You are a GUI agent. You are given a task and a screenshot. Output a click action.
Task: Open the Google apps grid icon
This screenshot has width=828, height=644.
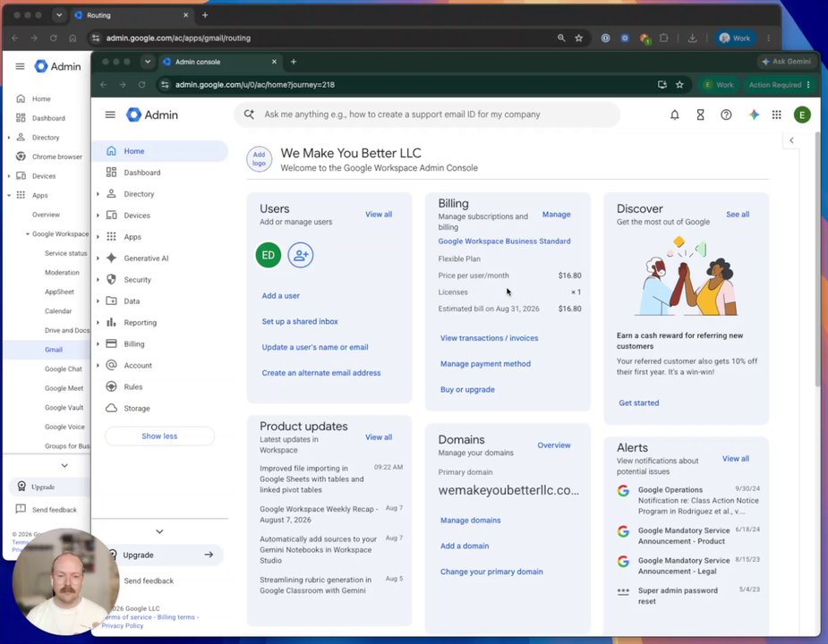coord(776,114)
